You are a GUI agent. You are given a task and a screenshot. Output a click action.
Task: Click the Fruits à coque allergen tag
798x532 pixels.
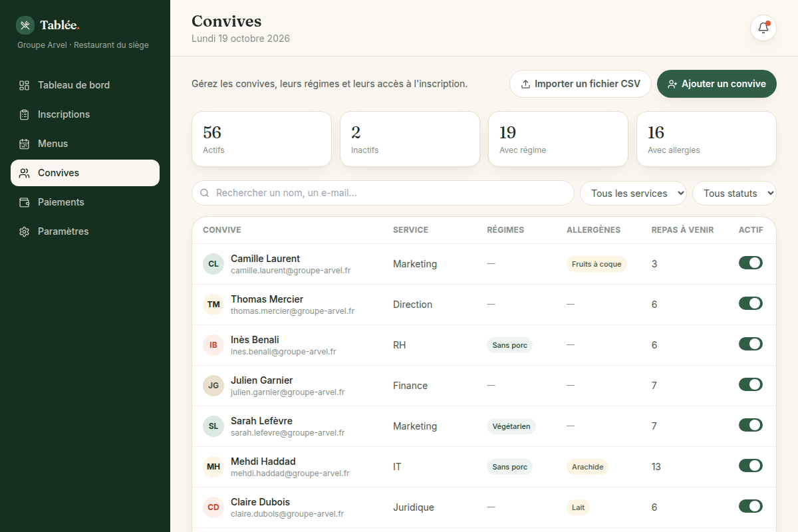point(597,264)
